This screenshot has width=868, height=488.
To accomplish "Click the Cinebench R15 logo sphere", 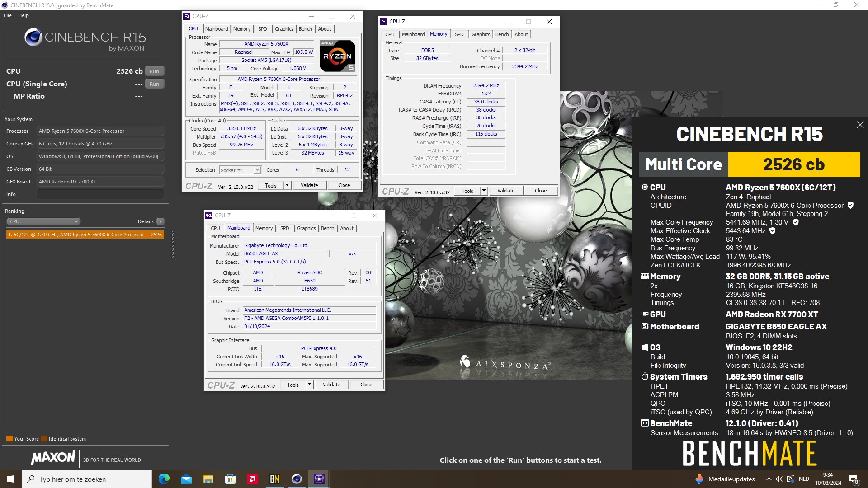I will tap(33, 38).
